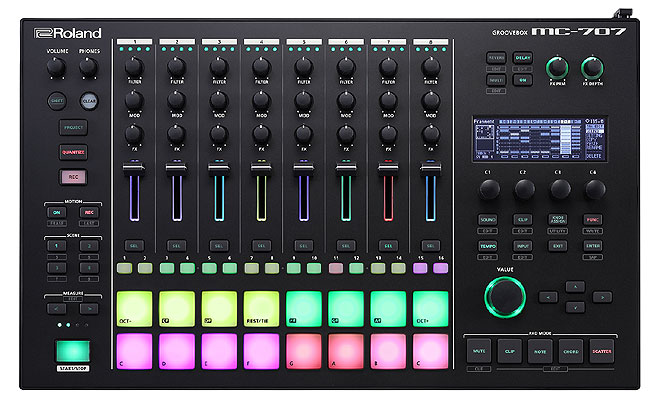Select Scene 3
The image size is (660, 408).
click(56, 268)
